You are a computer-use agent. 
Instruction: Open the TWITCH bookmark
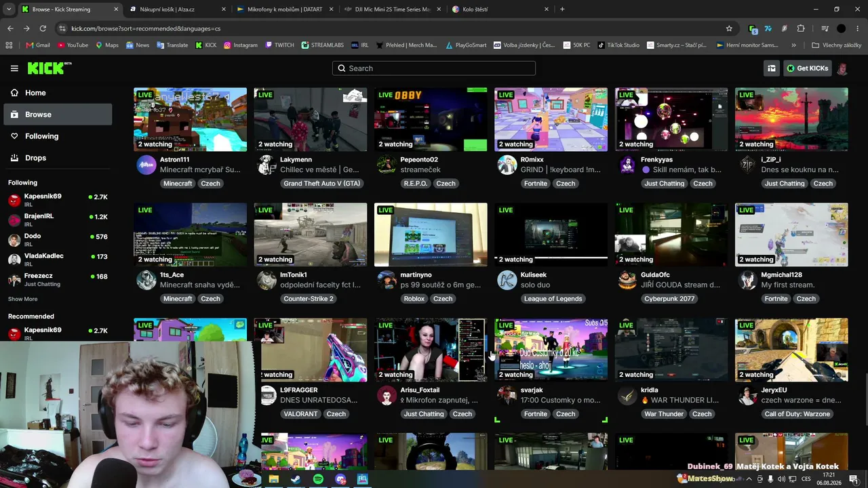[x=279, y=45]
